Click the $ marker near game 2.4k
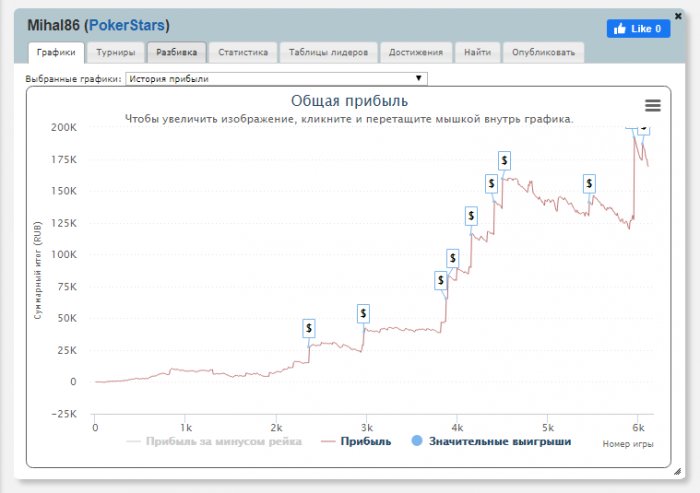700x493 pixels. coord(308,328)
